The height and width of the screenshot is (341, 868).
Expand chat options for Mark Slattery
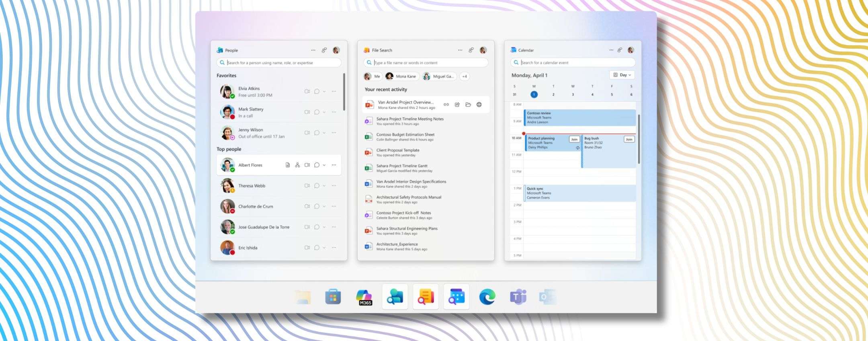pos(324,112)
